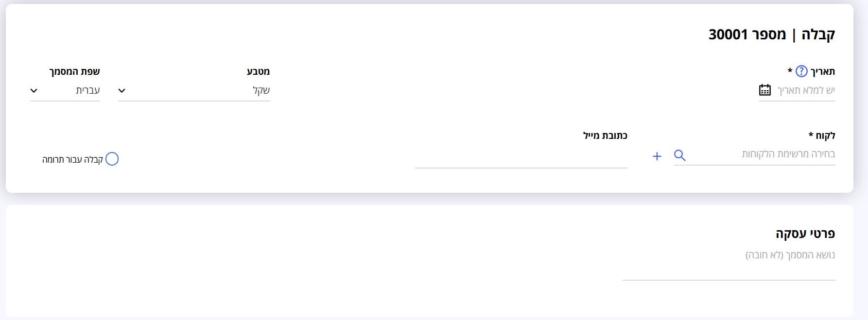Select the קבלה עבור תרומה radio button
The image size is (868, 320).
[x=112, y=159]
